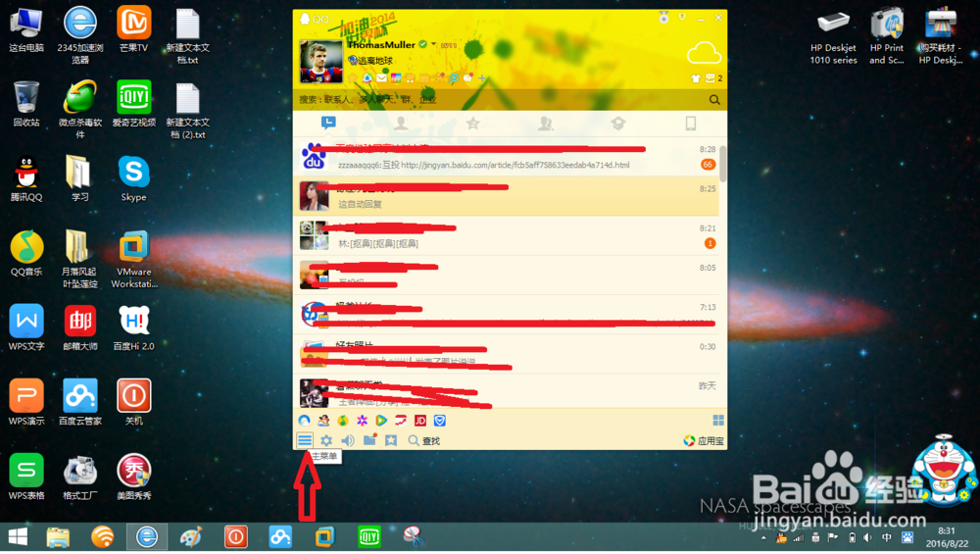
Task: Switch to the Conversations tab
Action: (328, 124)
